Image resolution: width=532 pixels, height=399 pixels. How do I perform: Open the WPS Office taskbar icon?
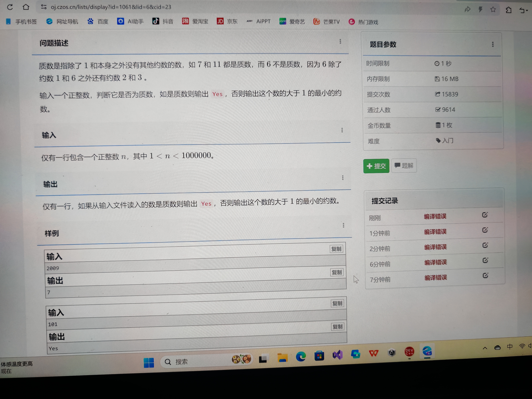tap(374, 353)
